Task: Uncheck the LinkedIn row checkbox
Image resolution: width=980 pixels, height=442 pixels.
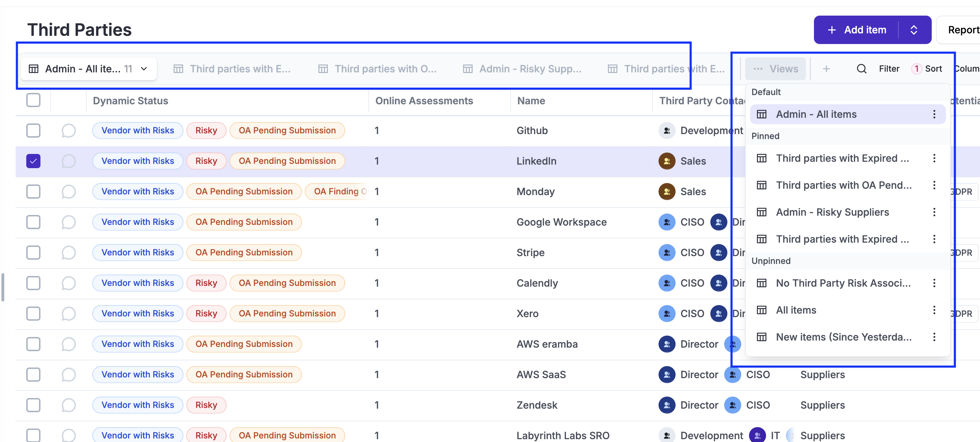Action: (33, 161)
